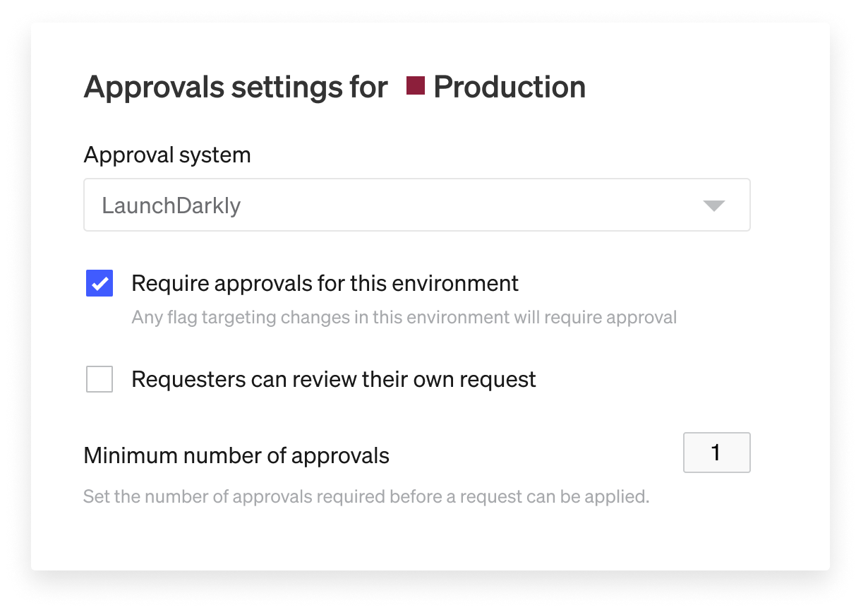This screenshot has height=610, width=868.
Task: Open the Approval system dropdown
Action: (x=416, y=205)
